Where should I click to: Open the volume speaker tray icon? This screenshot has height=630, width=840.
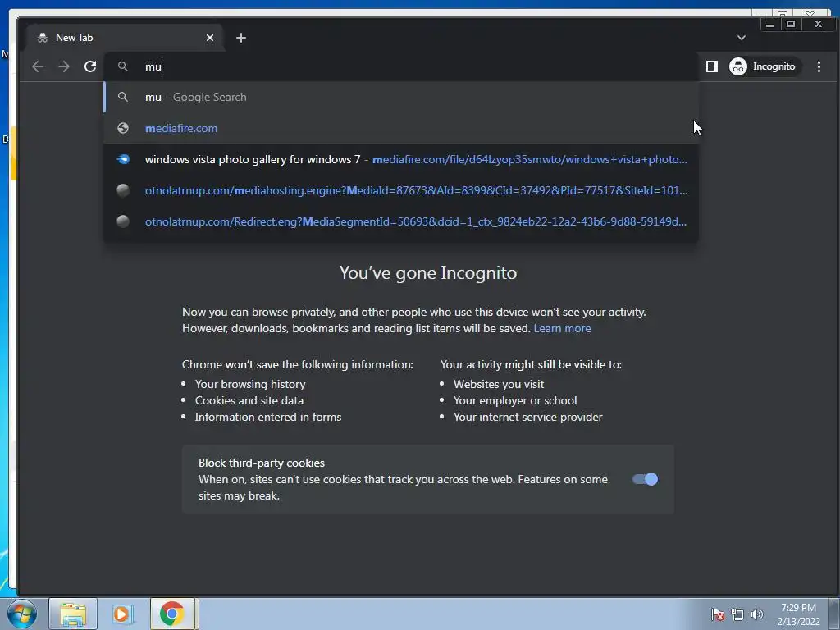coord(756,614)
